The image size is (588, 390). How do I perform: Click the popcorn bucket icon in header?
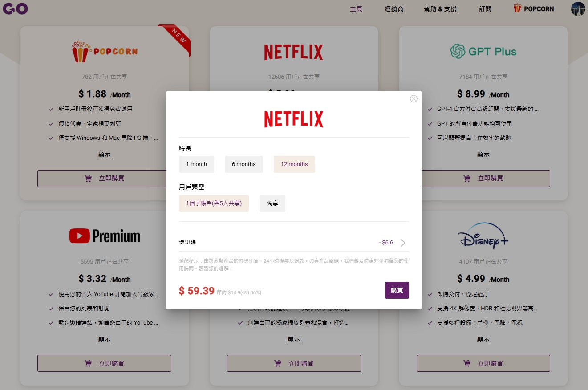(x=517, y=8)
